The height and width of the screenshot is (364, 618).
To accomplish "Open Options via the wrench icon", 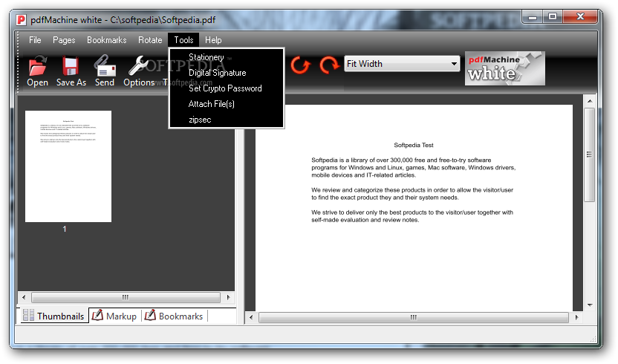I will click(137, 65).
